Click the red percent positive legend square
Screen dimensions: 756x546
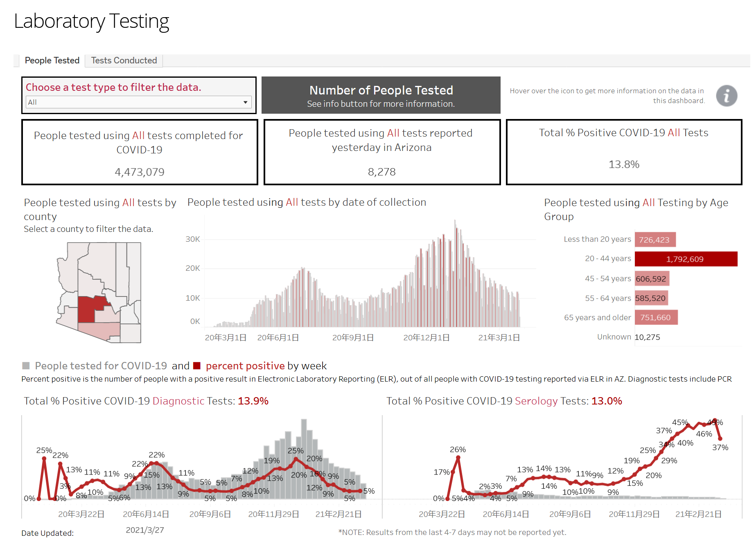[x=197, y=366]
